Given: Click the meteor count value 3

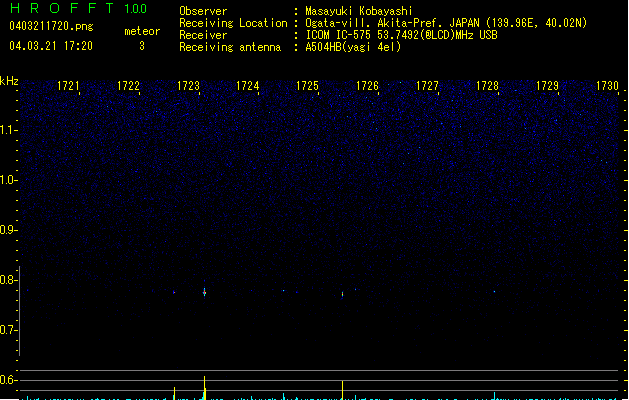Looking at the screenshot, I should (142, 46).
